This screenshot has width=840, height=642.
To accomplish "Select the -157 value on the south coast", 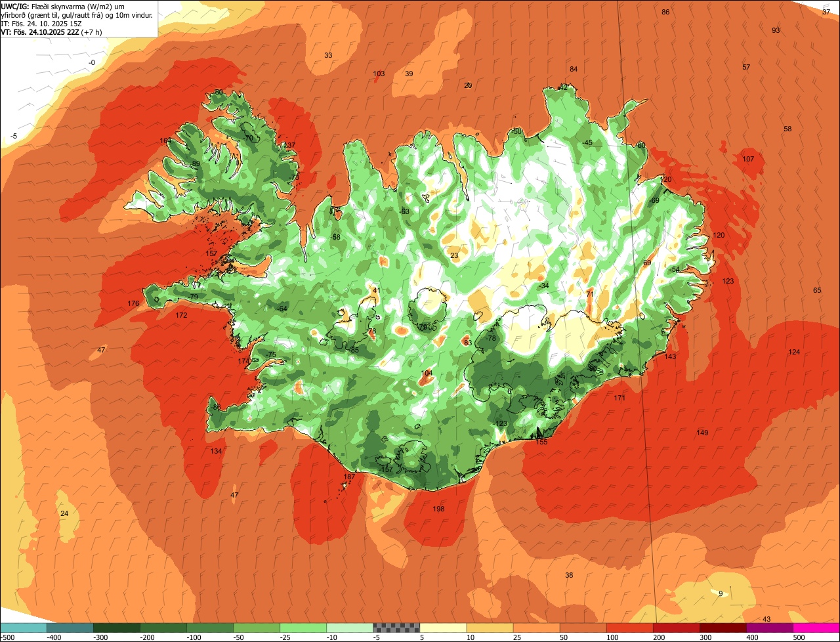I will pyautogui.click(x=386, y=470).
